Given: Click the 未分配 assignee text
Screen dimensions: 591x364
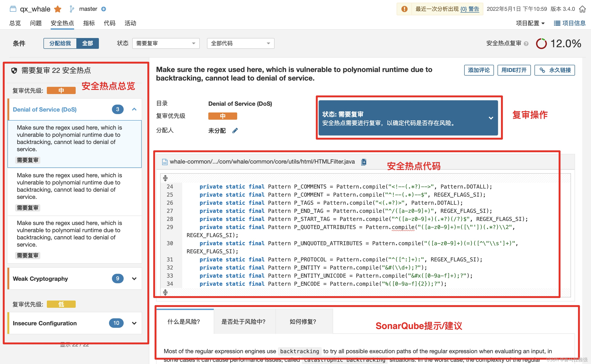Looking at the screenshot, I should (x=217, y=131).
